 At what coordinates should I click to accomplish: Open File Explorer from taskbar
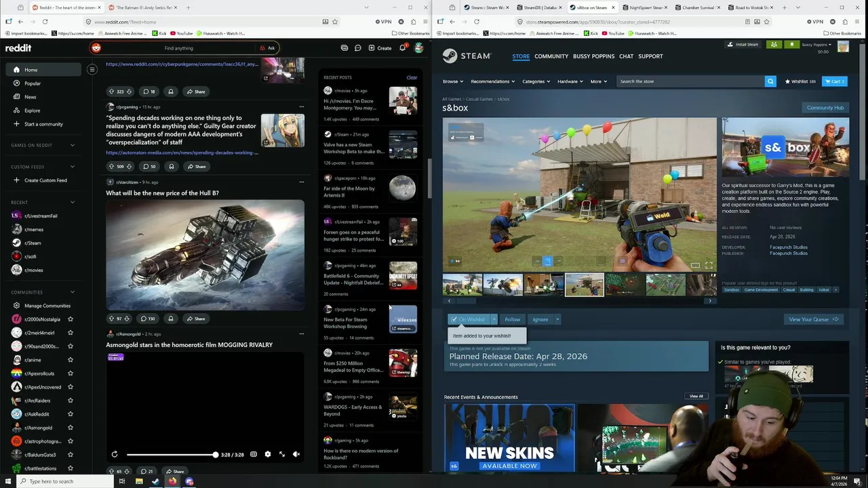coord(139,481)
